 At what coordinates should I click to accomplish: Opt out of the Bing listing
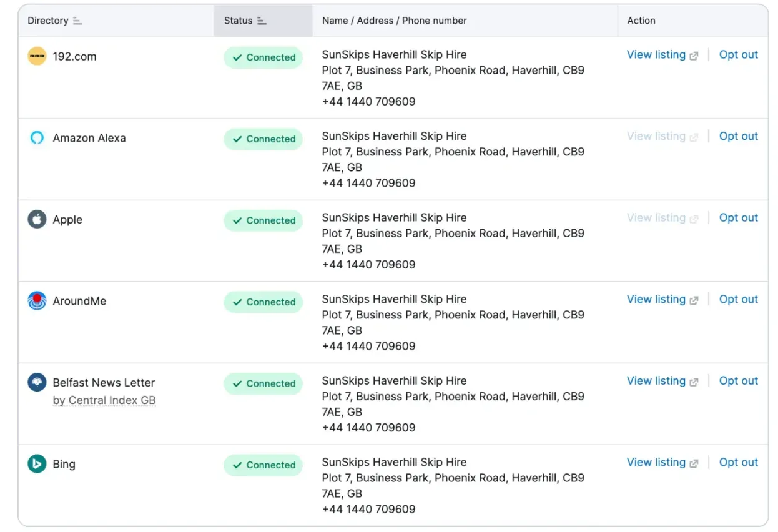(738, 462)
